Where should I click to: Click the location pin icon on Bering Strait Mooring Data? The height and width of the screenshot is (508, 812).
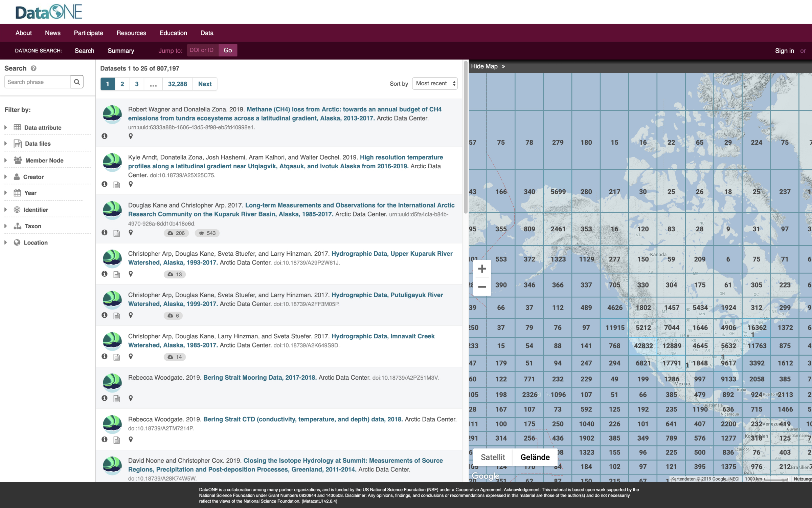tap(131, 398)
